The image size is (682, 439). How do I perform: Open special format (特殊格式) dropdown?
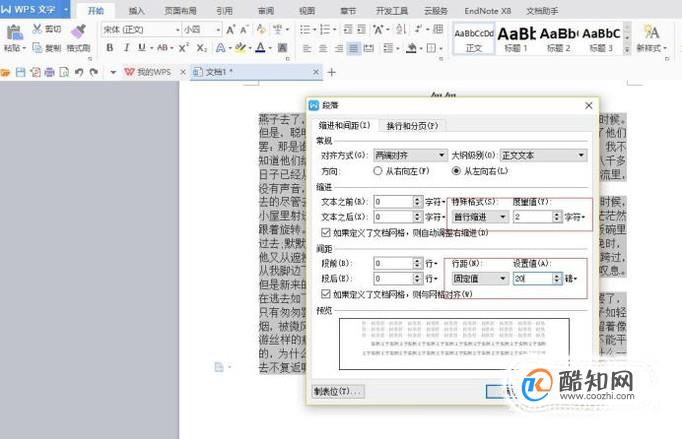tap(480, 217)
